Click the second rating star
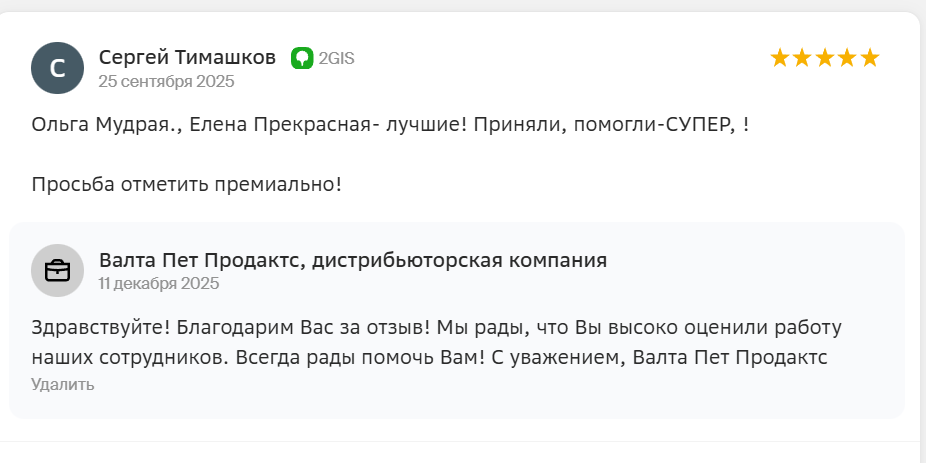The image size is (926, 463). tap(802, 58)
